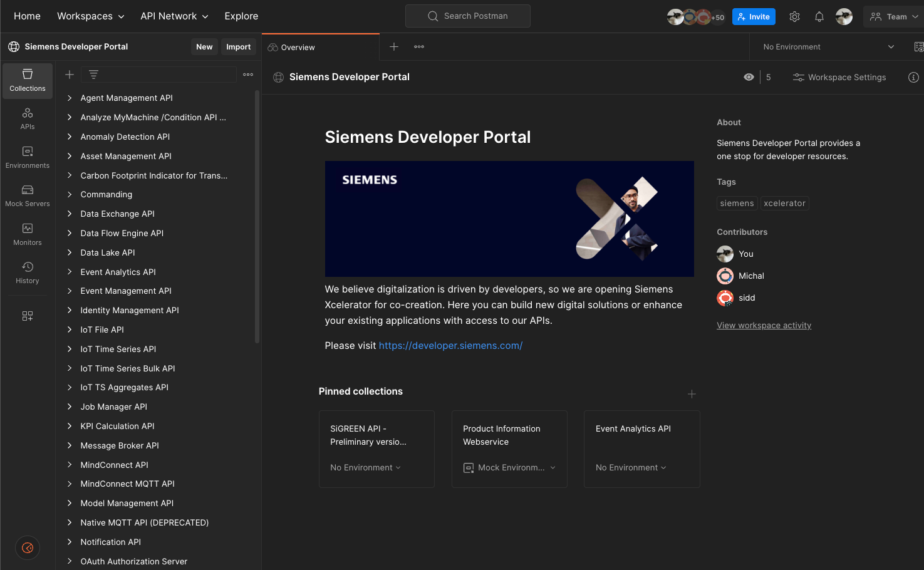This screenshot has width=924, height=570.
Task: Expand the Agent Management API collection
Action: tap(70, 98)
